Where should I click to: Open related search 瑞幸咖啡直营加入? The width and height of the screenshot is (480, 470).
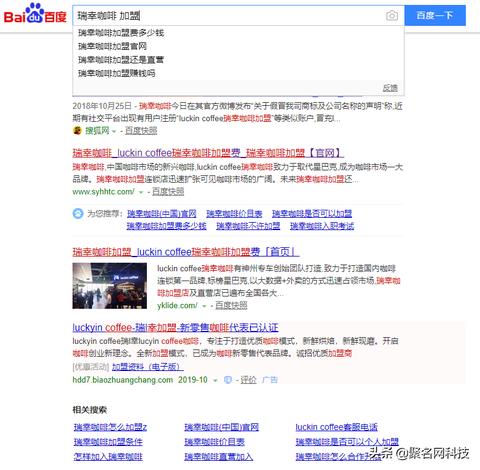pyautogui.click(x=219, y=457)
